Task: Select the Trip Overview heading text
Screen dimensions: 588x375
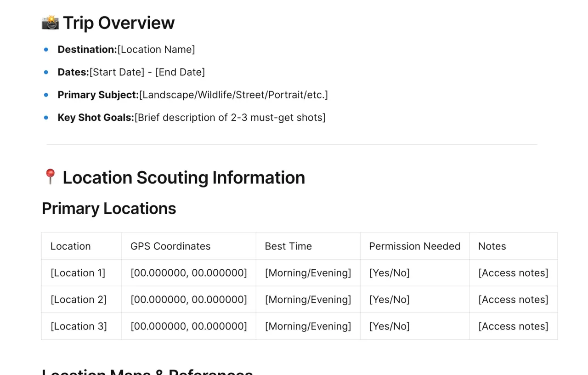Action: point(119,23)
